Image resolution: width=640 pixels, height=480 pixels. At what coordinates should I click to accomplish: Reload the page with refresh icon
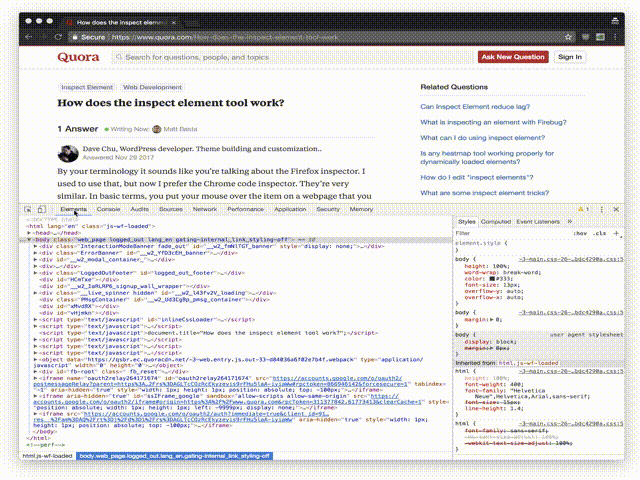pyautogui.click(x=58, y=37)
